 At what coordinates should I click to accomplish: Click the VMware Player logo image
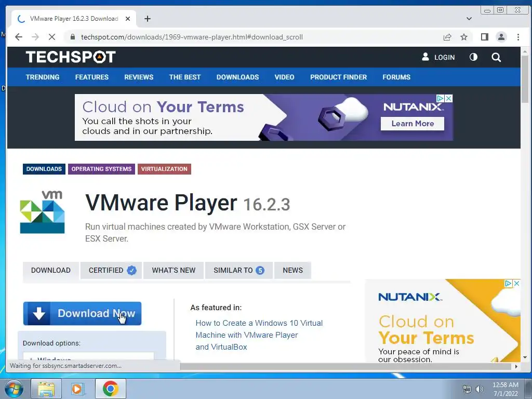coord(43,212)
